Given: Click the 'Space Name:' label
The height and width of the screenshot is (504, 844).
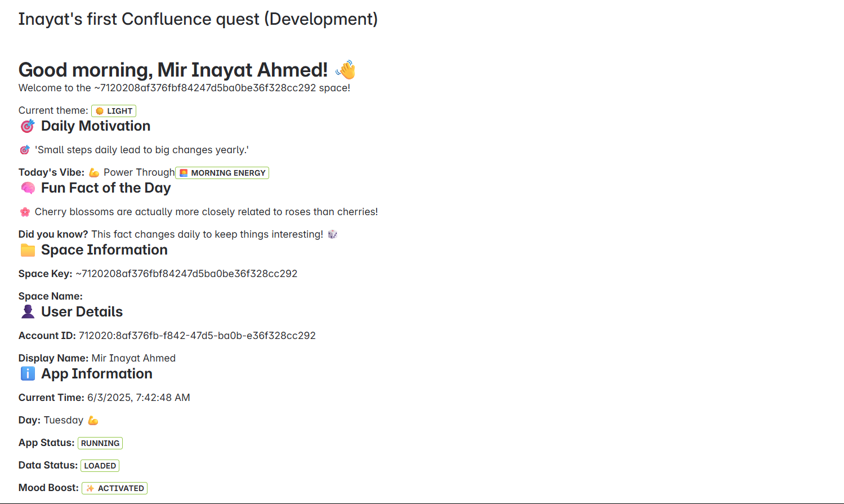Looking at the screenshot, I should pos(51,296).
